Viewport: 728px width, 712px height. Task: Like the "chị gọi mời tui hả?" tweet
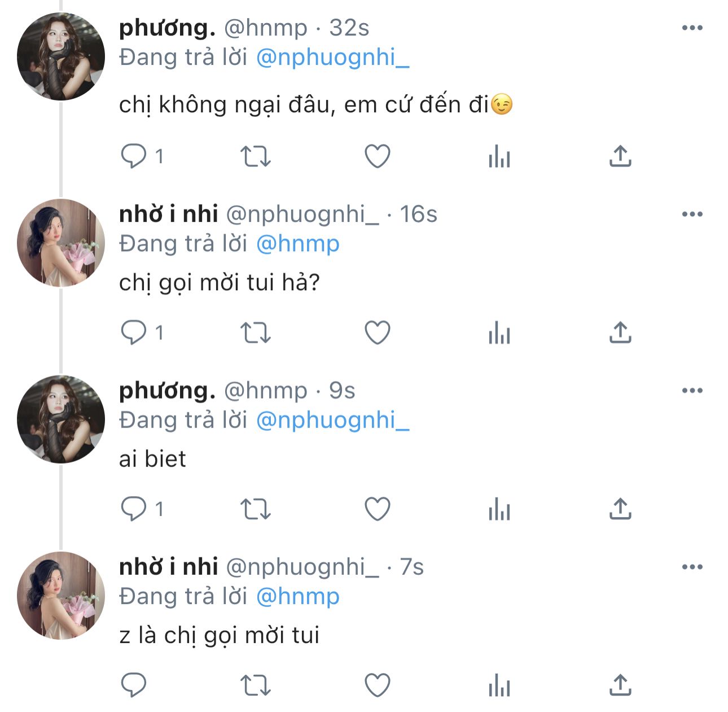(x=378, y=333)
